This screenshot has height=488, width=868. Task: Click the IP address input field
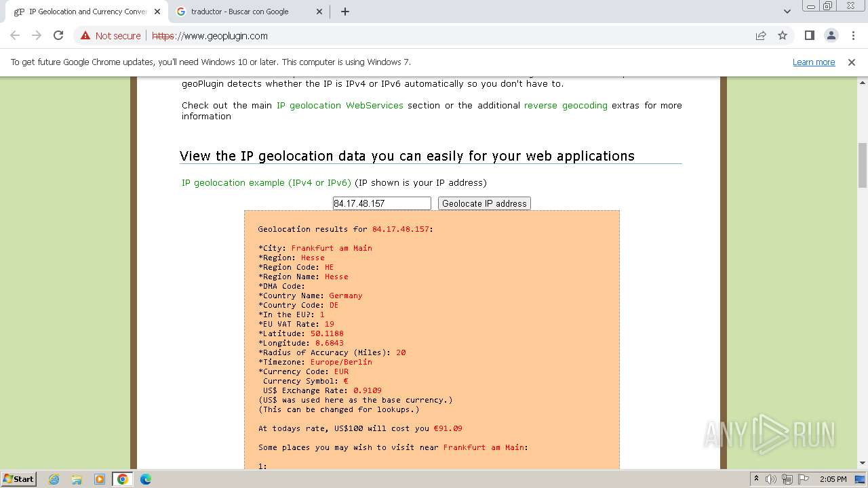coord(382,203)
